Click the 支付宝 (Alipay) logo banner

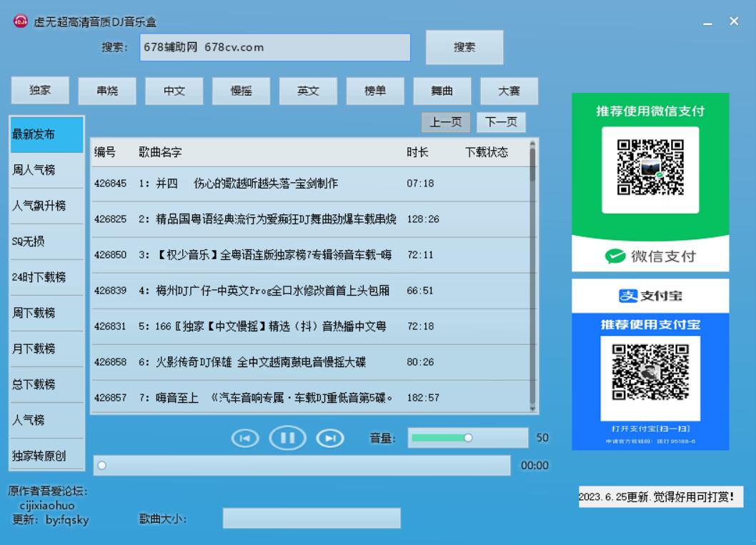(x=649, y=296)
